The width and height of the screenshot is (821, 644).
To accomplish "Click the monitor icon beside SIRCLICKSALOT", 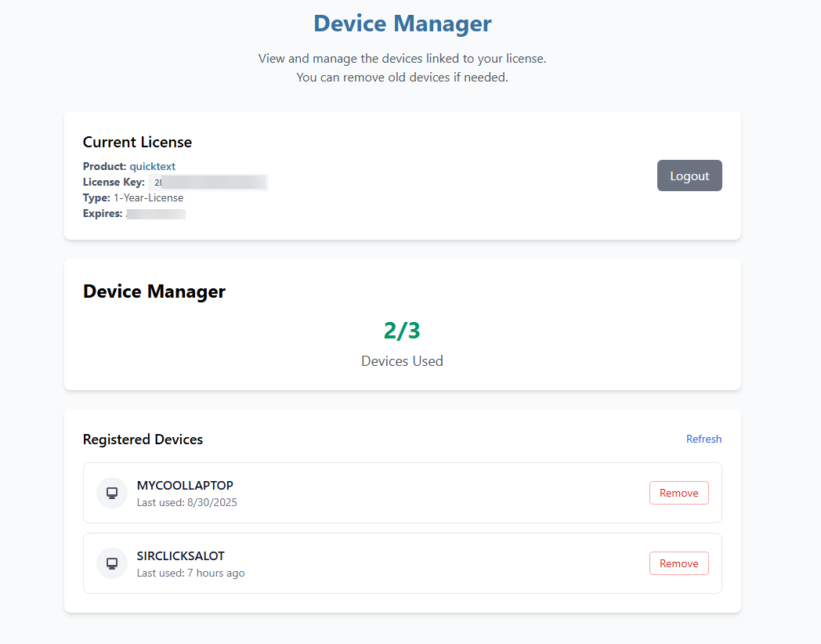I will (112, 563).
